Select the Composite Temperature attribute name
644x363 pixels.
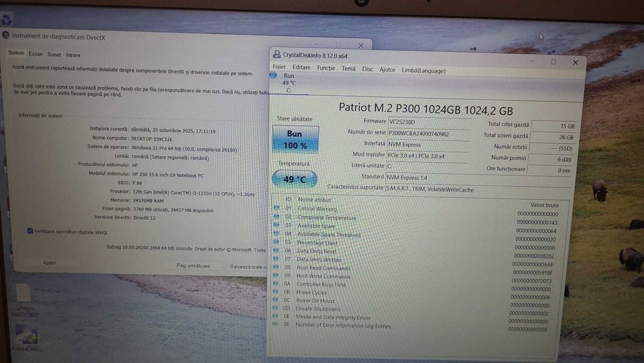[x=327, y=217]
